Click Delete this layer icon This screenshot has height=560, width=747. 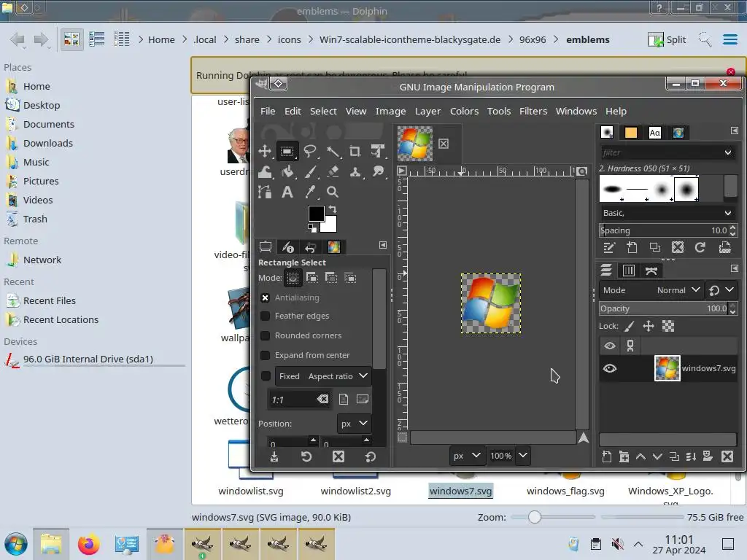coord(727,456)
